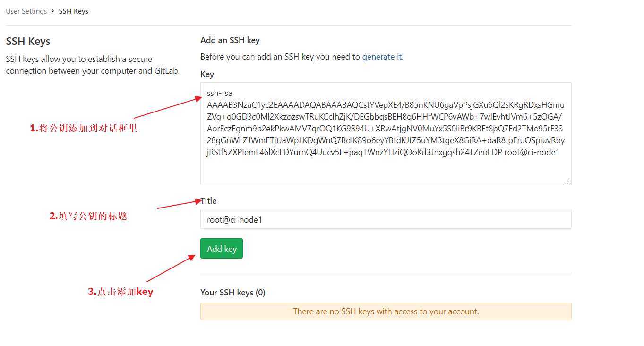
Task: Click inside the Title input field
Action: 386,219
